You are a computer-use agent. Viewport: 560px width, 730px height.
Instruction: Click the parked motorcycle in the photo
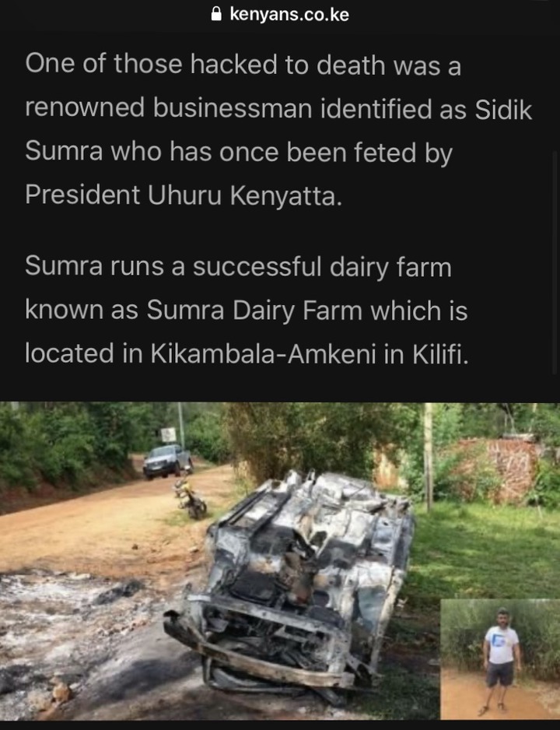[x=191, y=499]
